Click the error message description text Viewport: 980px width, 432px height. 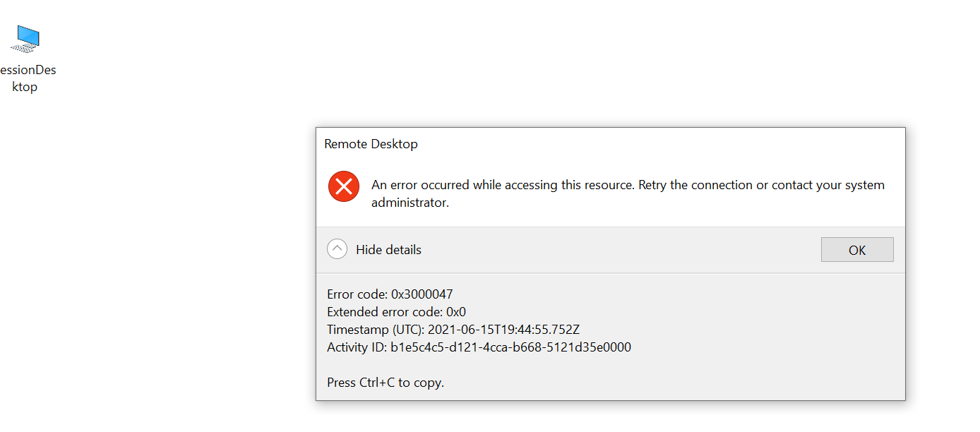[628, 193]
